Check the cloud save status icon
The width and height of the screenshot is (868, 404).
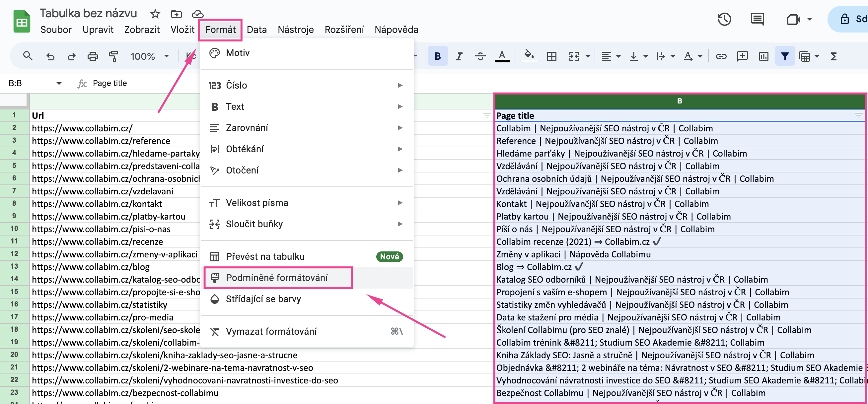(x=198, y=14)
